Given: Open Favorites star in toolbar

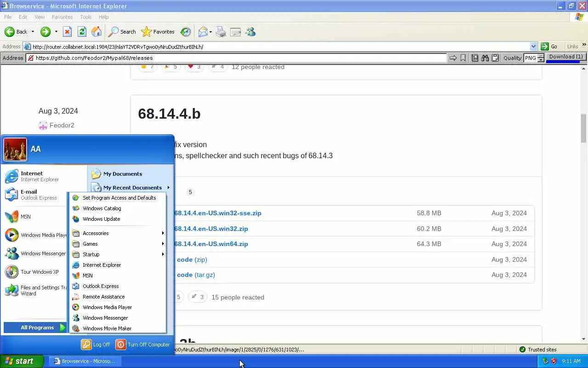Looking at the screenshot, I should (158, 32).
